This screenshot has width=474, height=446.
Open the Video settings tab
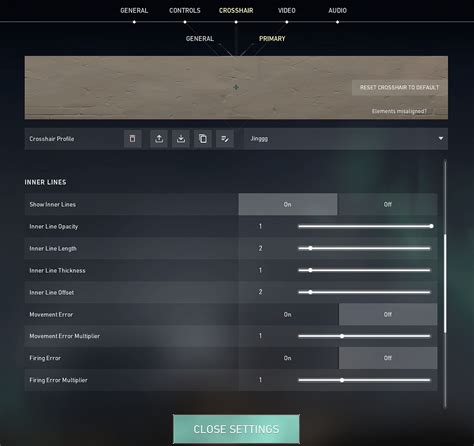click(287, 11)
